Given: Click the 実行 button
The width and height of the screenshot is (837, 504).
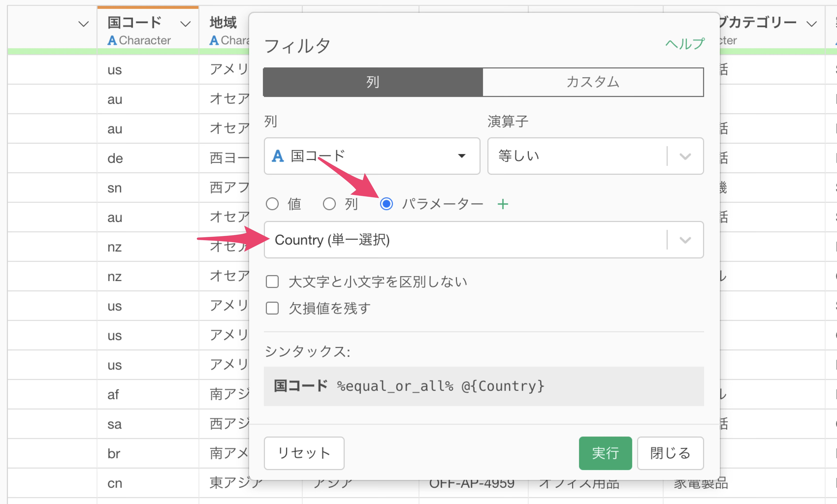Looking at the screenshot, I should click(605, 453).
